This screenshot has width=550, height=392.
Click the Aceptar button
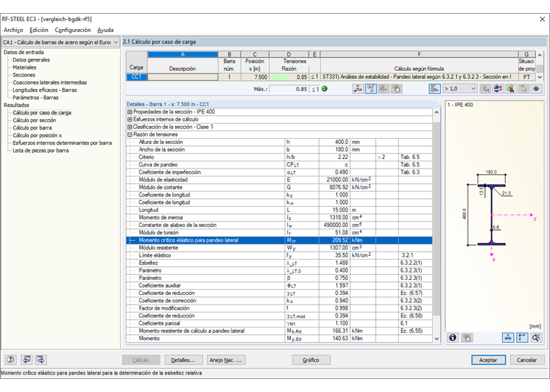488,360
